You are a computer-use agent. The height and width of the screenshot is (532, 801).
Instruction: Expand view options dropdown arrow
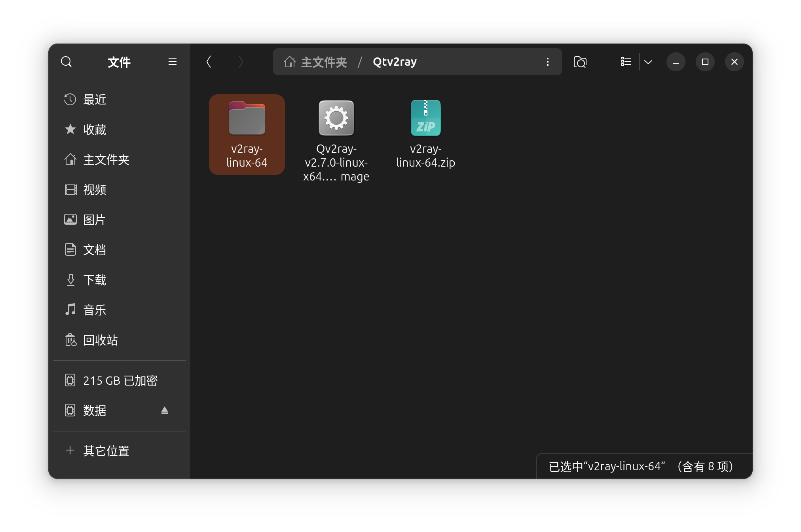tap(648, 62)
